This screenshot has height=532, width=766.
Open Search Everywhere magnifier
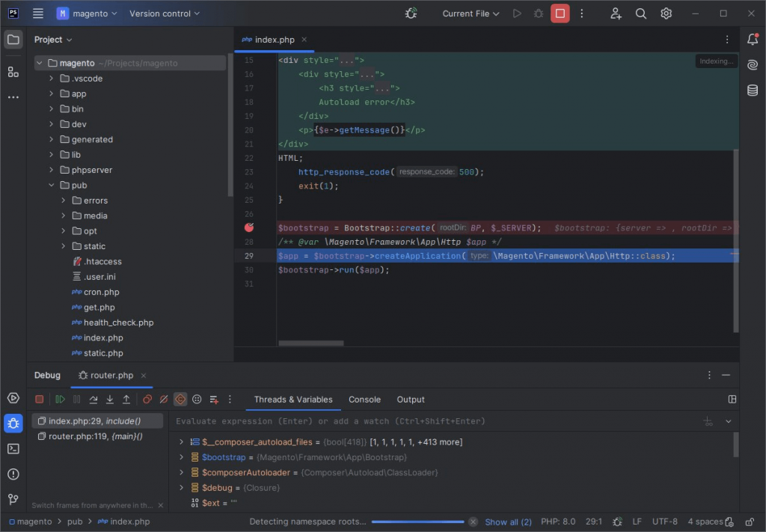pos(641,13)
